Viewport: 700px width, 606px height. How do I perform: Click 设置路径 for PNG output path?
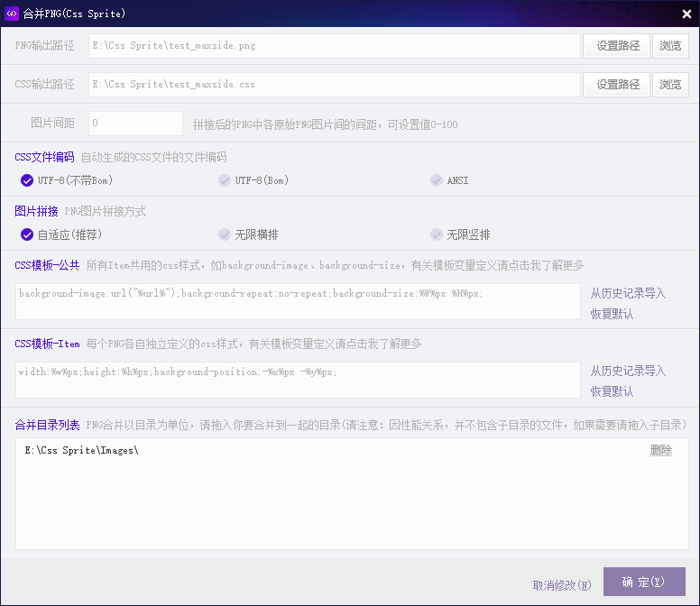coord(616,46)
